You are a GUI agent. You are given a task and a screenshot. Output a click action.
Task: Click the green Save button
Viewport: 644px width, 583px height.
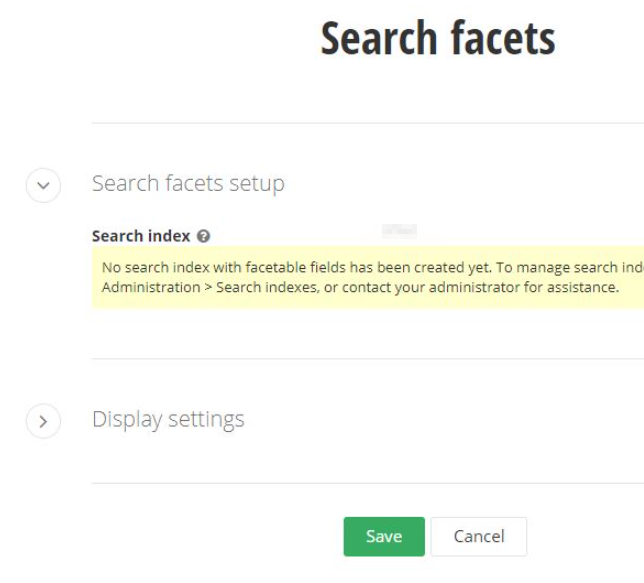coord(384,536)
